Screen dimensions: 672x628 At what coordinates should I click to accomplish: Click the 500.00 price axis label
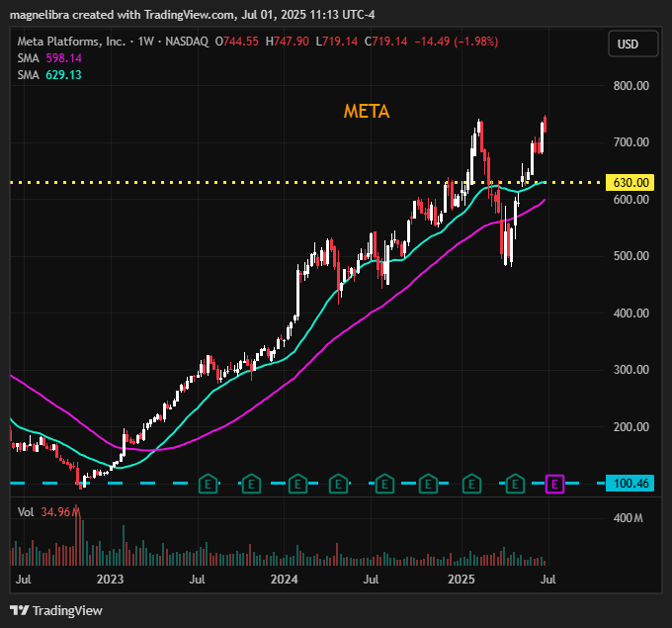[x=630, y=256]
